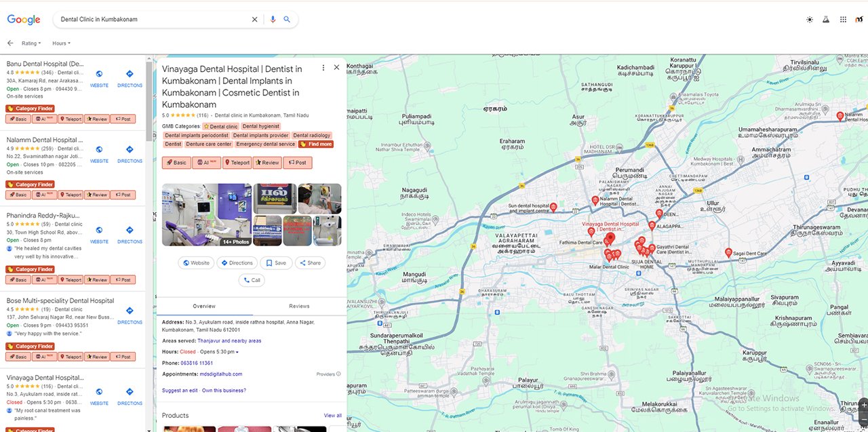This screenshot has width=868, height=432.
Task: Go back using the left arrow
Action: click(10, 43)
